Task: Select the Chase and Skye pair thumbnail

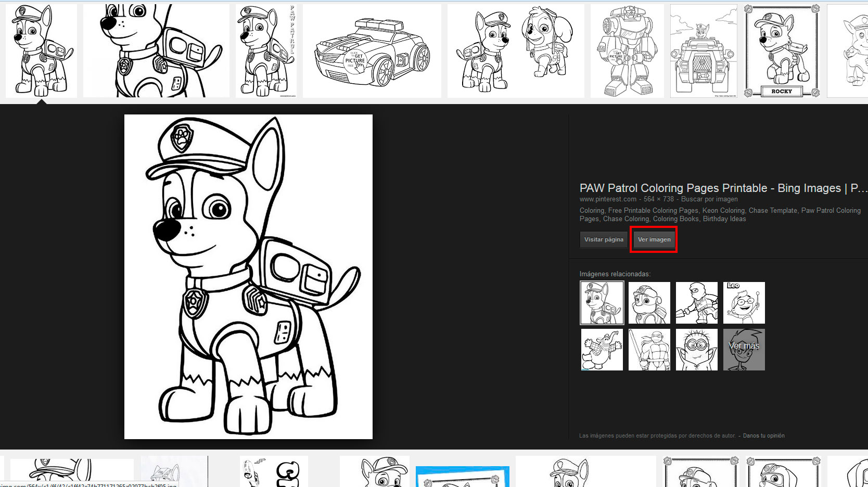Action: click(516, 51)
